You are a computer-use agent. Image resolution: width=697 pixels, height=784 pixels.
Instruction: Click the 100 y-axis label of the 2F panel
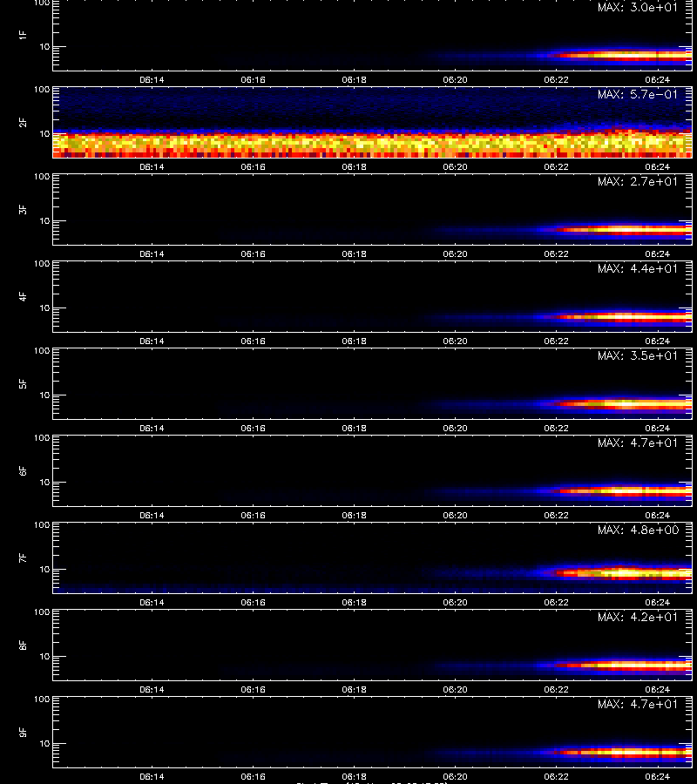click(42, 90)
